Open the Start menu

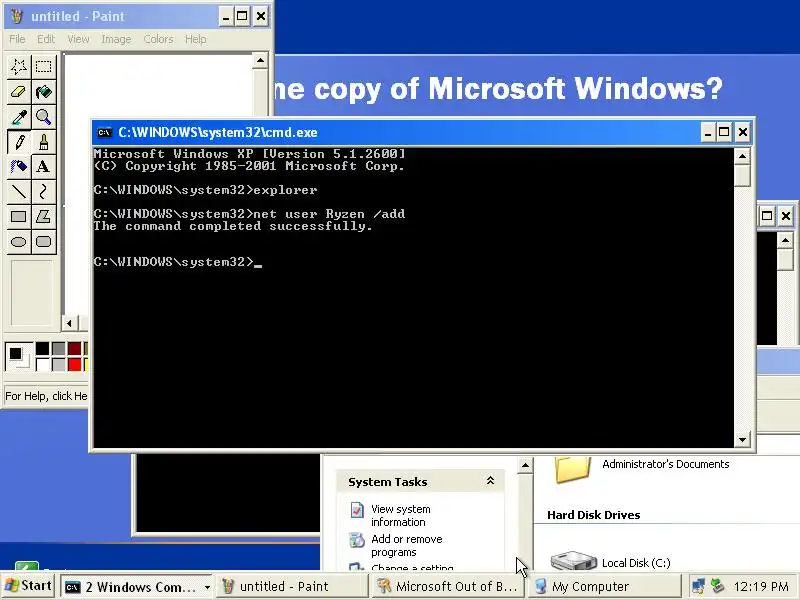(27, 586)
